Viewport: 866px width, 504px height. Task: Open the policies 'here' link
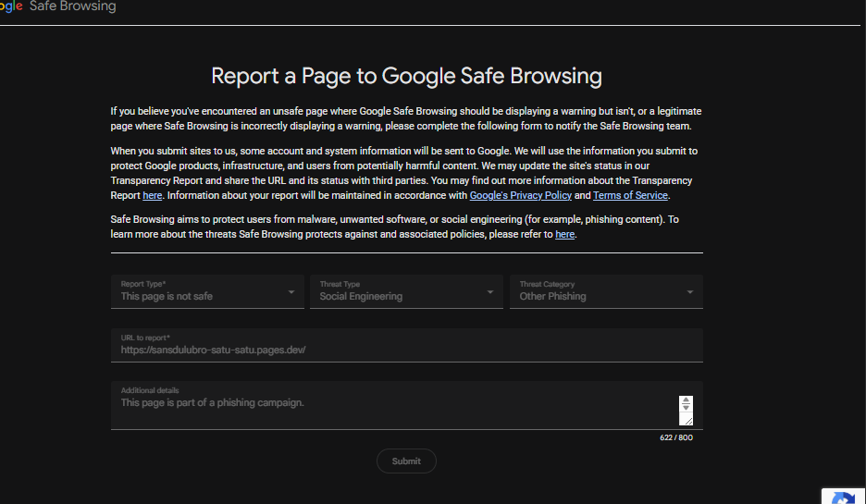tap(564, 234)
